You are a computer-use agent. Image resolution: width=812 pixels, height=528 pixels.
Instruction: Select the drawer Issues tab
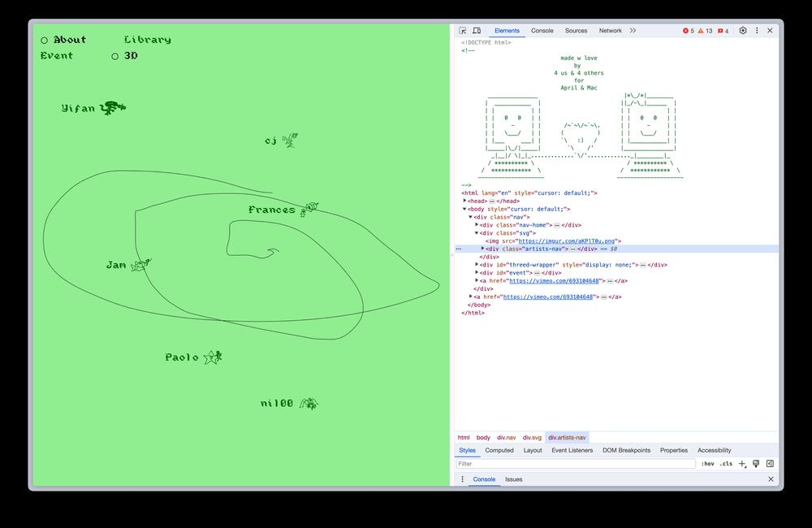point(514,479)
